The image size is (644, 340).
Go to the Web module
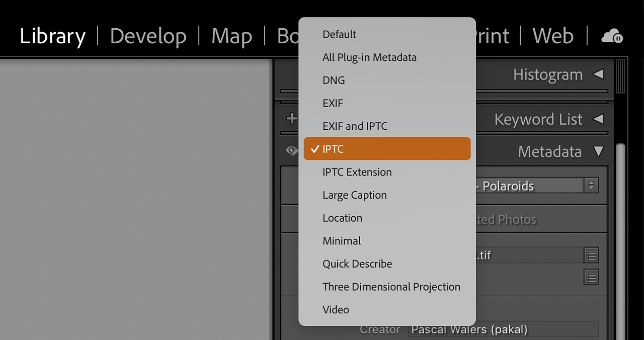[553, 36]
